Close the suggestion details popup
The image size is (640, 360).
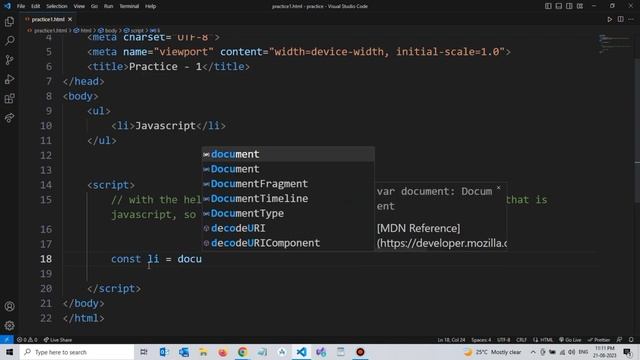(498, 187)
